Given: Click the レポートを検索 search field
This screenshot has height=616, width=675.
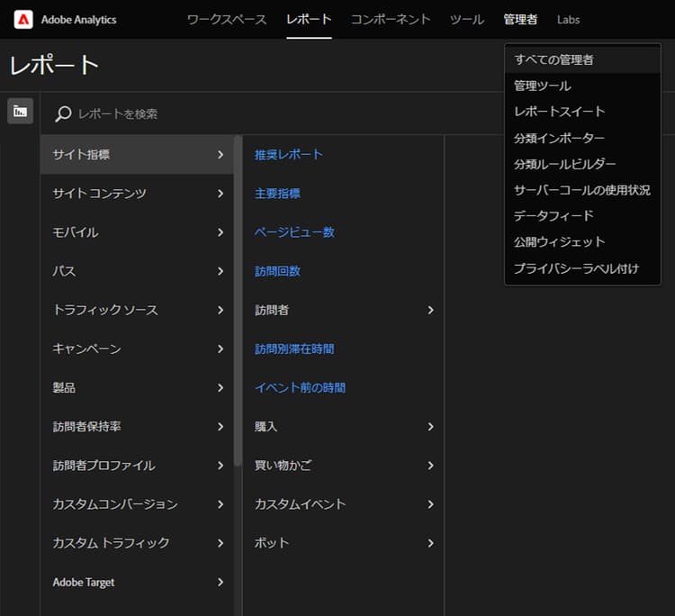Looking at the screenshot, I should coord(271,113).
